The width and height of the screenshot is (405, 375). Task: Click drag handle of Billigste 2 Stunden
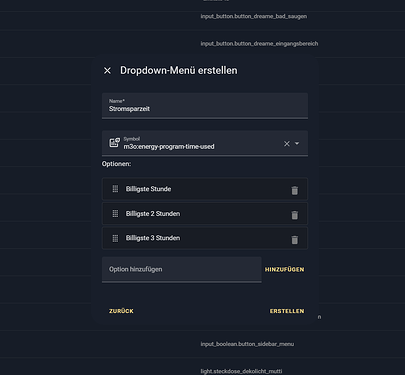tap(115, 214)
